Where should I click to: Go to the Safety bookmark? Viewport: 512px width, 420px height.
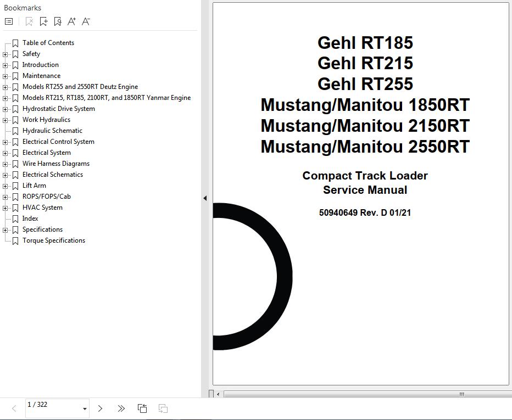pos(31,54)
